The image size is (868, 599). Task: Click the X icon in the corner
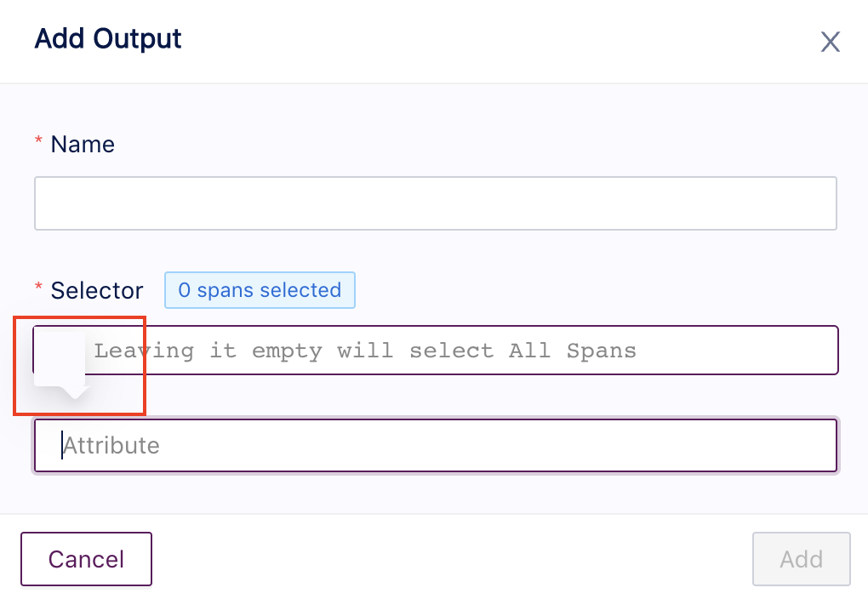coord(830,41)
